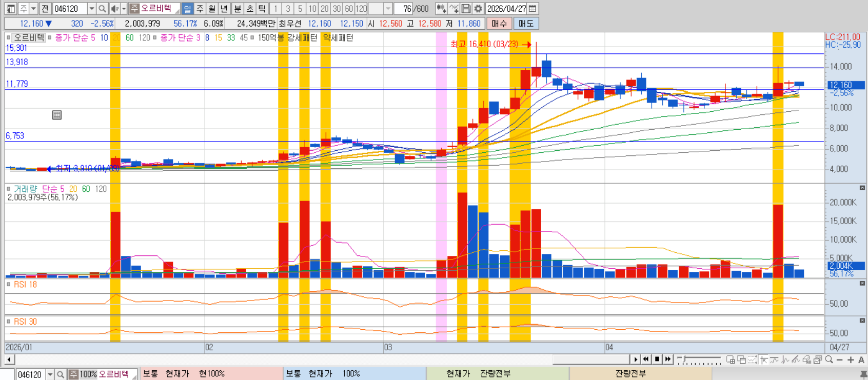
Task: Select the 30 interval button
Action: tap(337, 9)
